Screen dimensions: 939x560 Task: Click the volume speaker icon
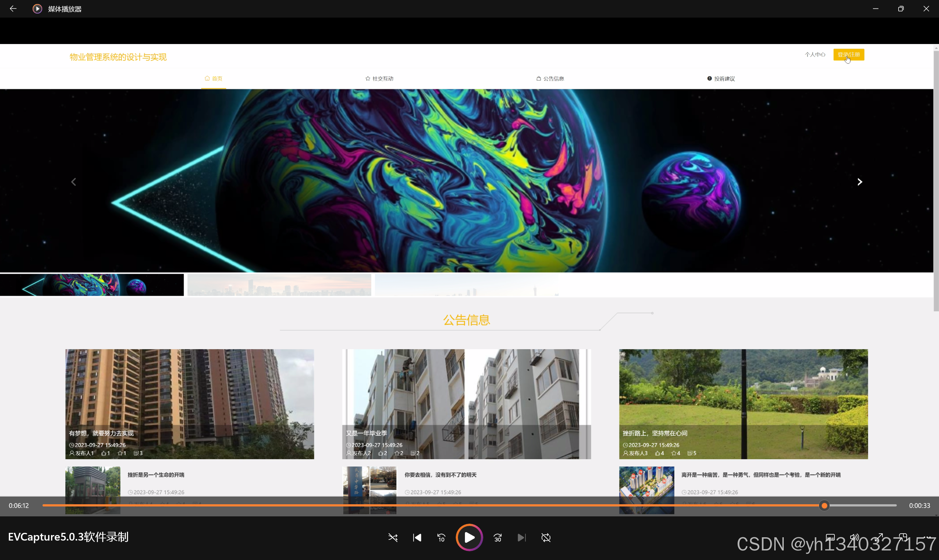coord(854,537)
